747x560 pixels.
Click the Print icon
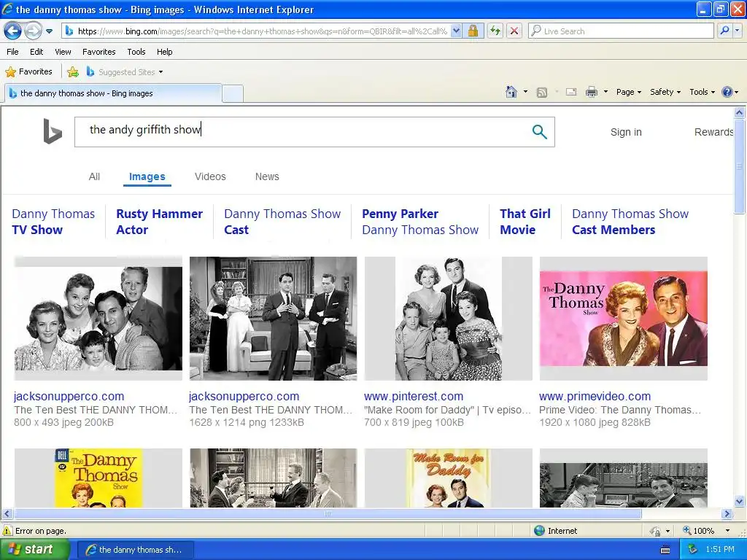click(591, 92)
